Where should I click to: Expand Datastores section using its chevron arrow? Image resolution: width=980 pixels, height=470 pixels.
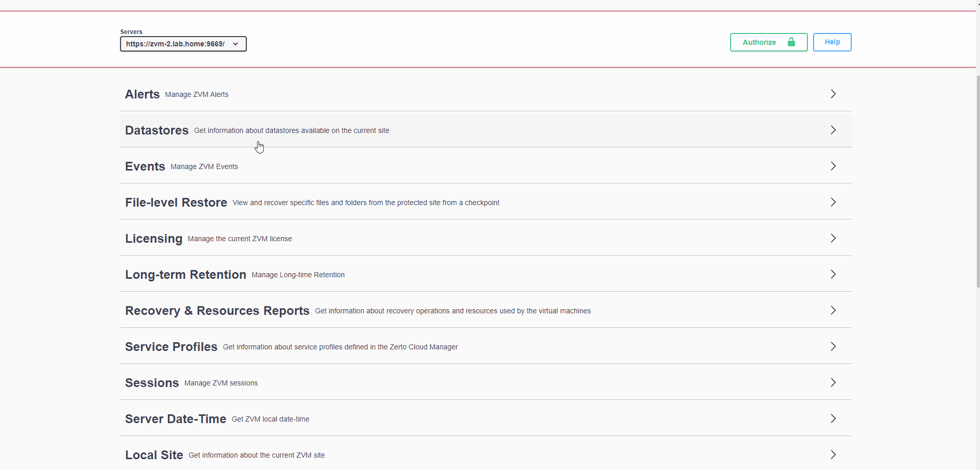[833, 130]
